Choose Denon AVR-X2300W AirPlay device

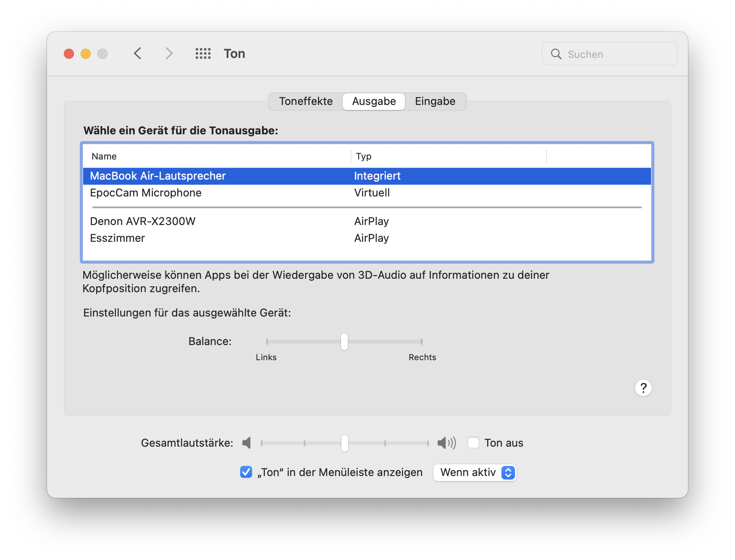pos(367,221)
